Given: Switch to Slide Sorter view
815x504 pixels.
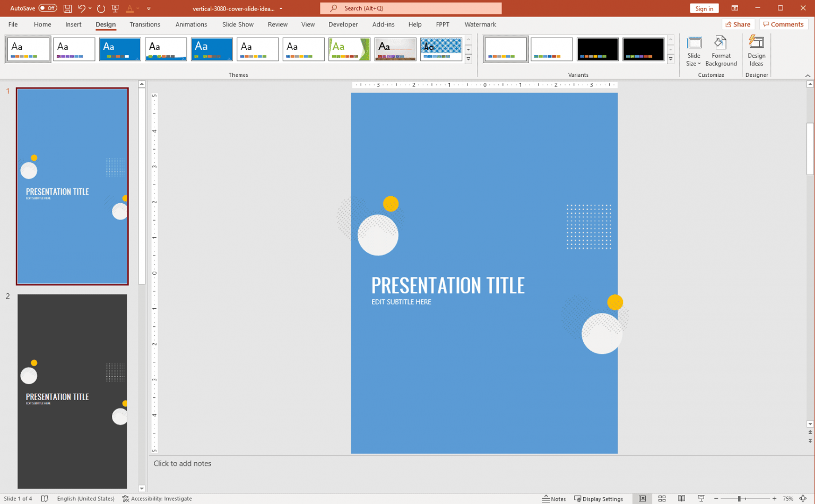Looking at the screenshot, I should pyautogui.click(x=662, y=499).
